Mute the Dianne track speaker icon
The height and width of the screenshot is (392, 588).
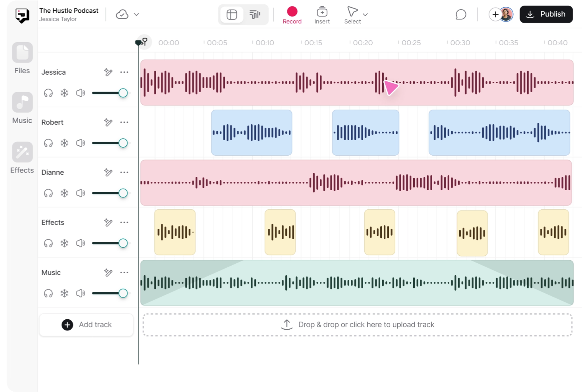81,193
